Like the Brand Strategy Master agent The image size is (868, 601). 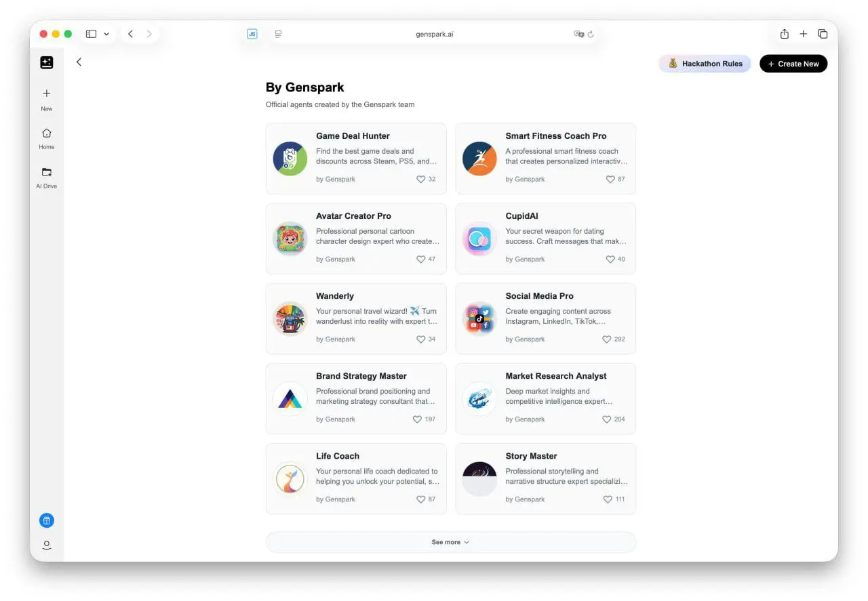417,419
